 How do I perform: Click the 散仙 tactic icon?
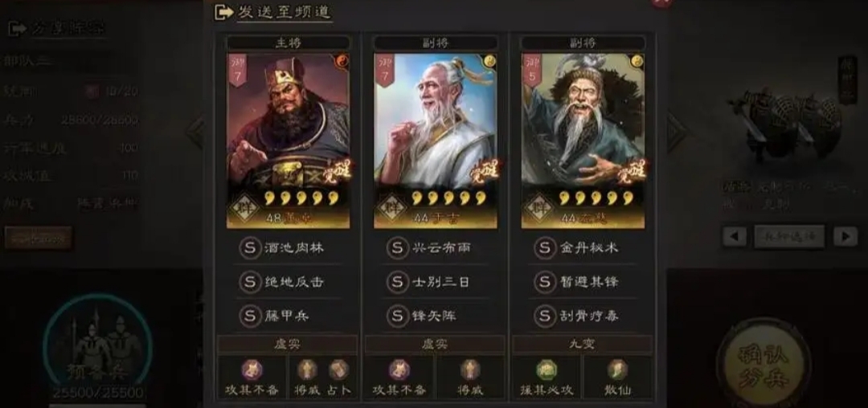point(617,370)
